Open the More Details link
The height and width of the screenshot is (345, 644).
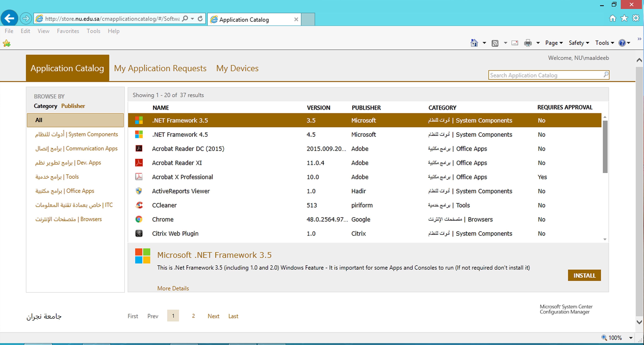173,288
